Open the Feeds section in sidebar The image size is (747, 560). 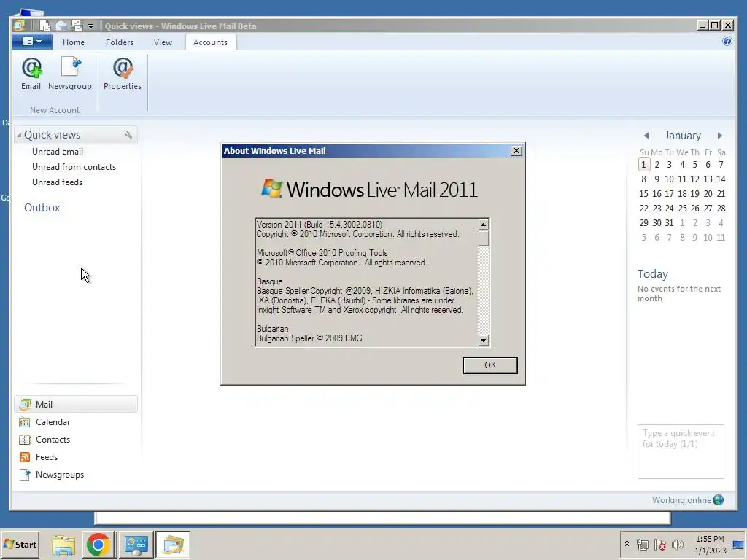tap(76, 457)
